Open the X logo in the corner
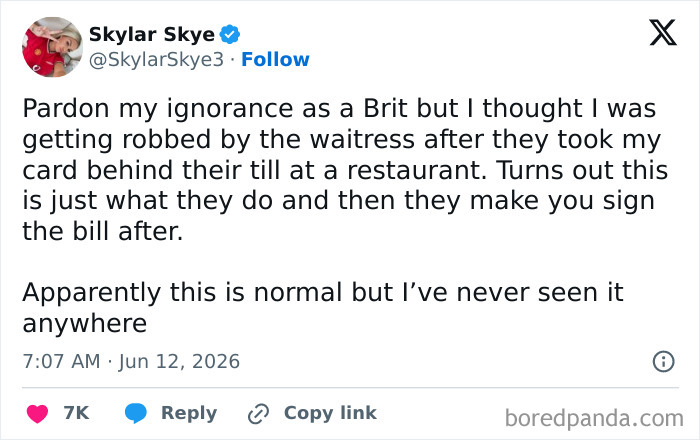700x440 pixels. 663,33
